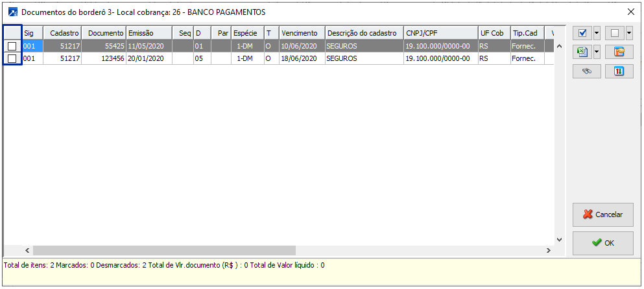Viewport: 644px width, 289px height.
Task: Tick the checkbox for document 123456
Action: click(x=12, y=59)
